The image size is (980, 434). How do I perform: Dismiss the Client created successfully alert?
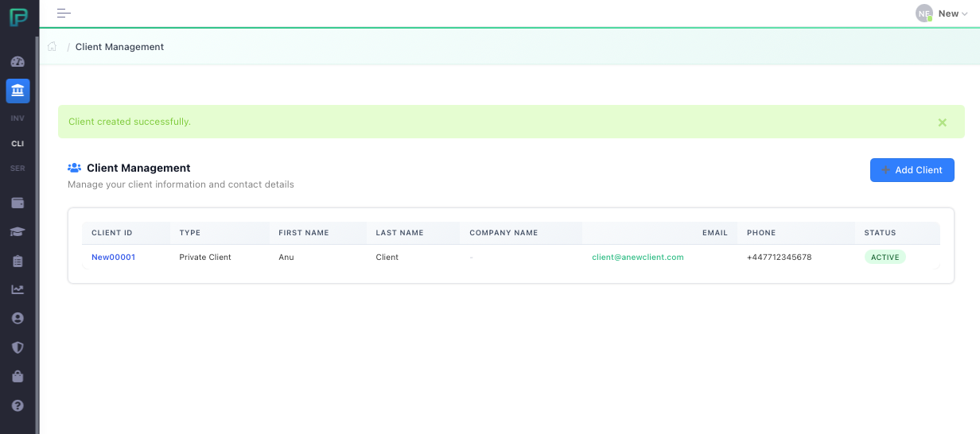[x=942, y=122]
